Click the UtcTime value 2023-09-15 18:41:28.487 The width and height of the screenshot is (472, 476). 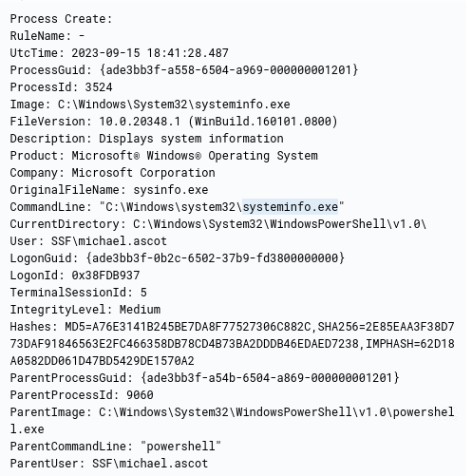click(150, 53)
